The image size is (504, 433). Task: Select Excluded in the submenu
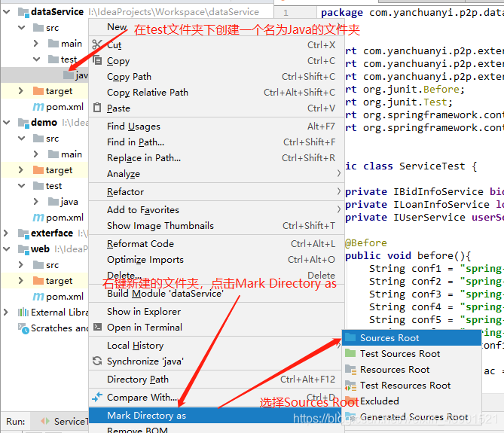[x=412, y=401]
